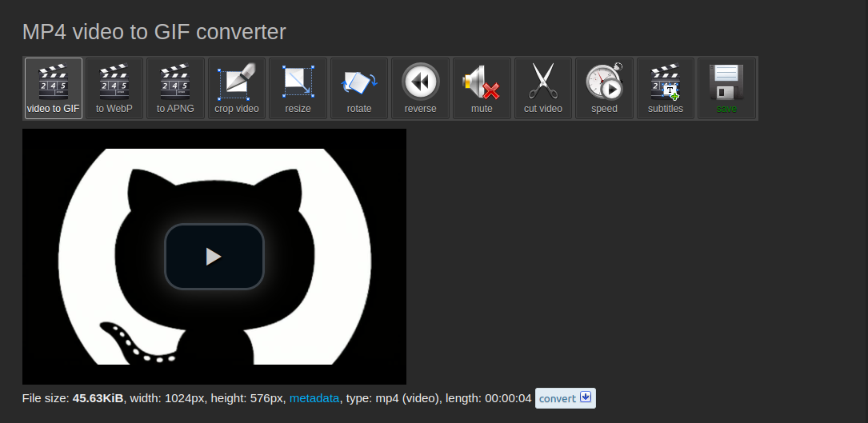Select the mute audio tool
This screenshot has height=423, width=868.
[482, 88]
